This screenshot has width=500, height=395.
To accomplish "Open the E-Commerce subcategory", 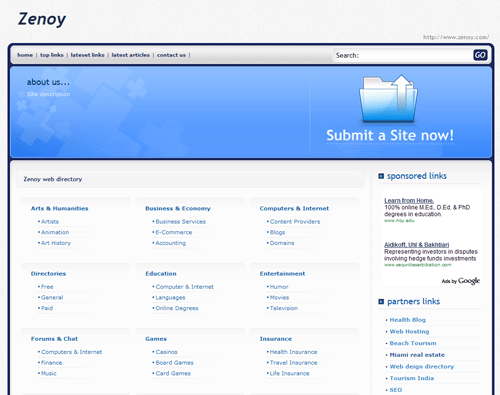I will pos(174,232).
